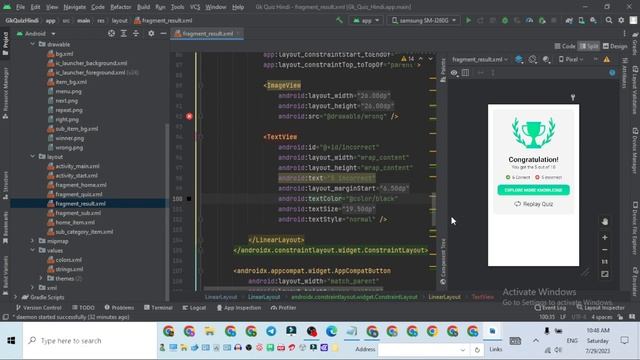Click Replay Quiz in layout preview

pyautogui.click(x=533, y=204)
